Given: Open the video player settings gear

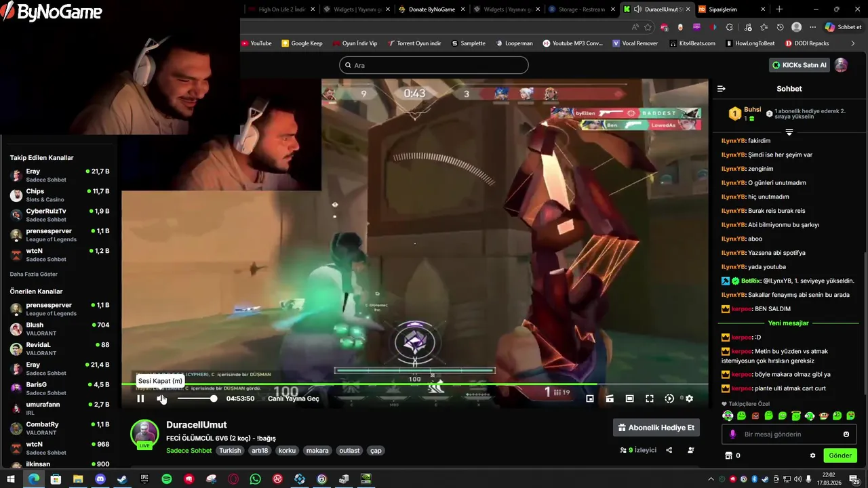Looking at the screenshot, I should pyautogui.click(x=689, y=399).
